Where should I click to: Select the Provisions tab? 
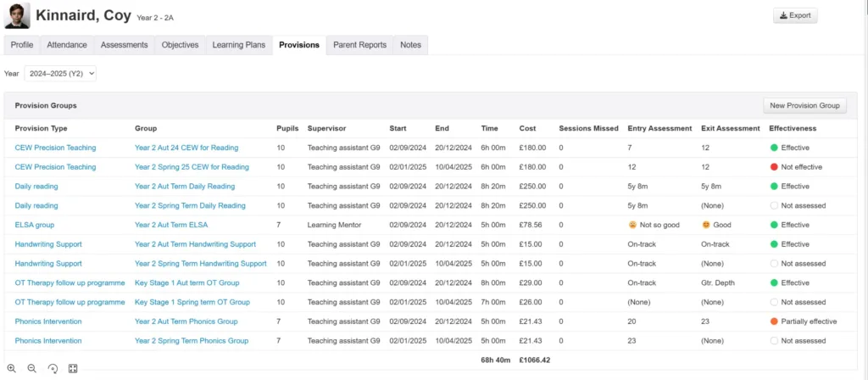click(299, 45)
